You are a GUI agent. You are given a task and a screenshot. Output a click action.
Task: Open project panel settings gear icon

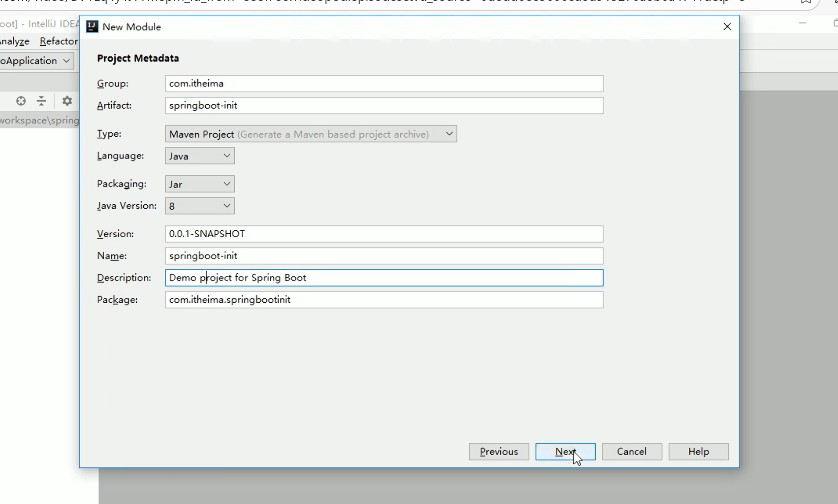67,101
